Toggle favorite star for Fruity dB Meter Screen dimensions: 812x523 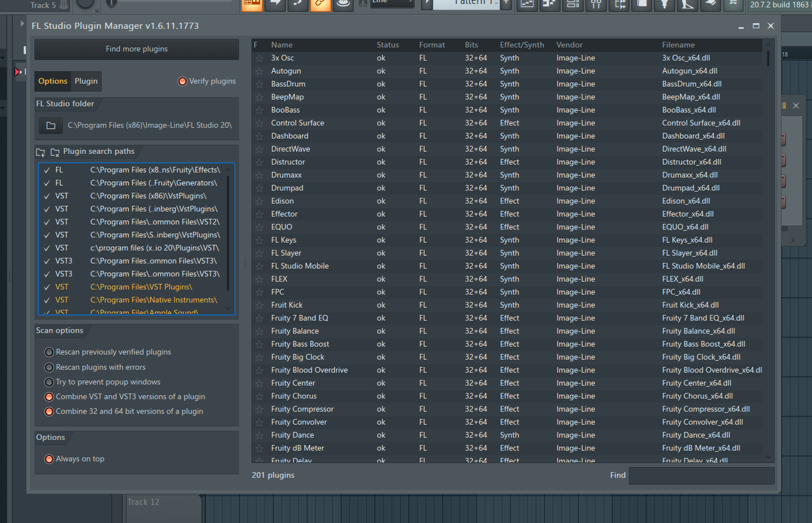(259, 448)
